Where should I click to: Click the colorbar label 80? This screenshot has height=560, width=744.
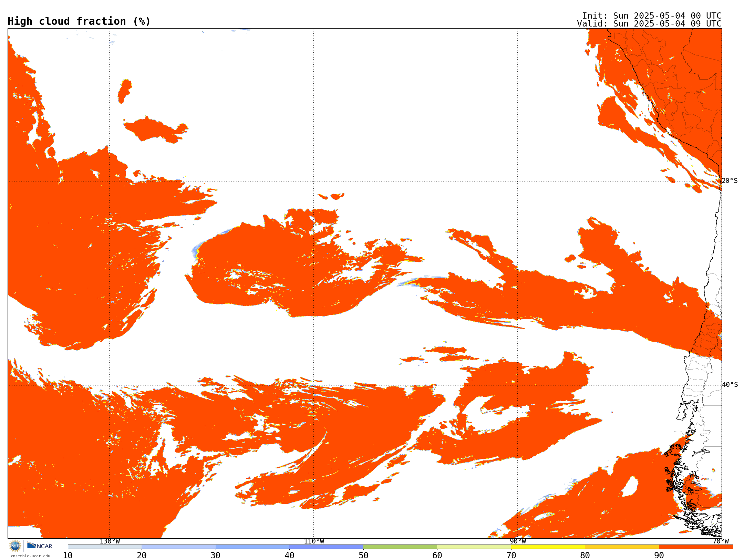[585, 556]
